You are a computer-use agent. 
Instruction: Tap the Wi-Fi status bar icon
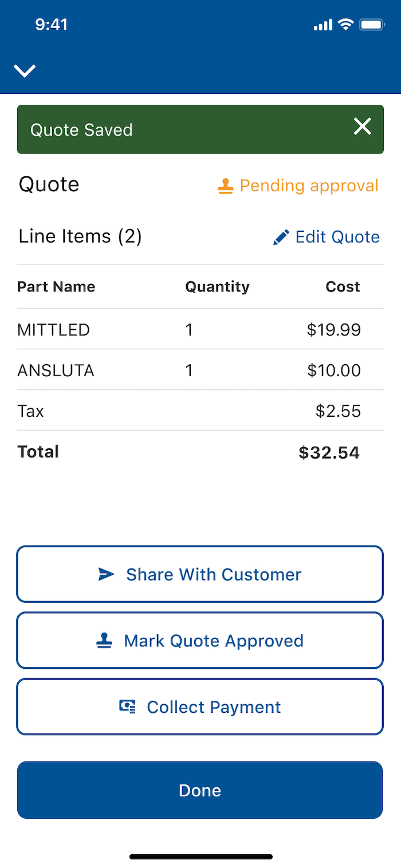pos(345,25)
